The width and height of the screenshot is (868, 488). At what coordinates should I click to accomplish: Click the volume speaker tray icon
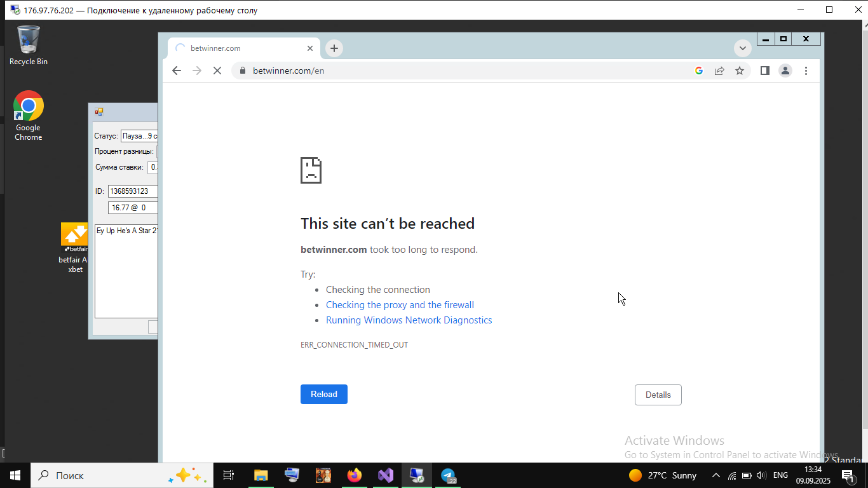click(x=761, y=475)
